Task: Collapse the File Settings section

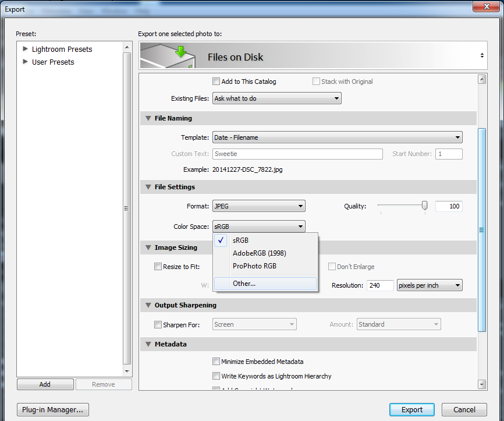Action: point(148,187)
